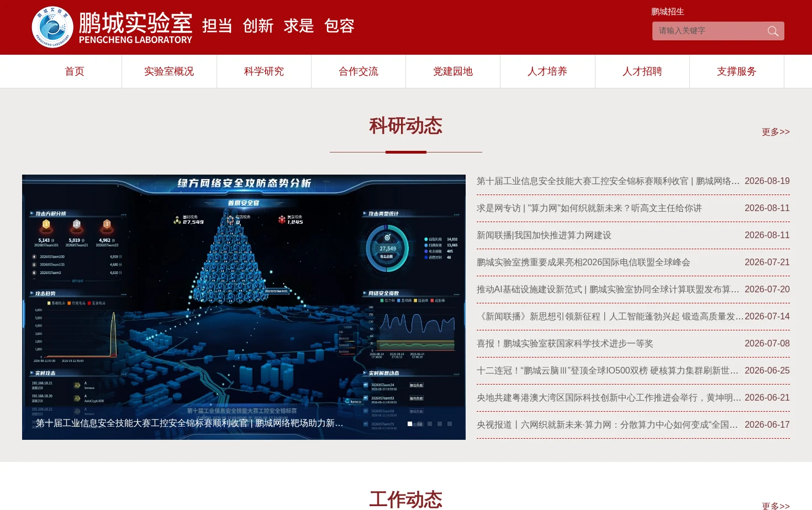Select the first carousel indicator dot
812x510 pixels.
(x=410, y=424)
